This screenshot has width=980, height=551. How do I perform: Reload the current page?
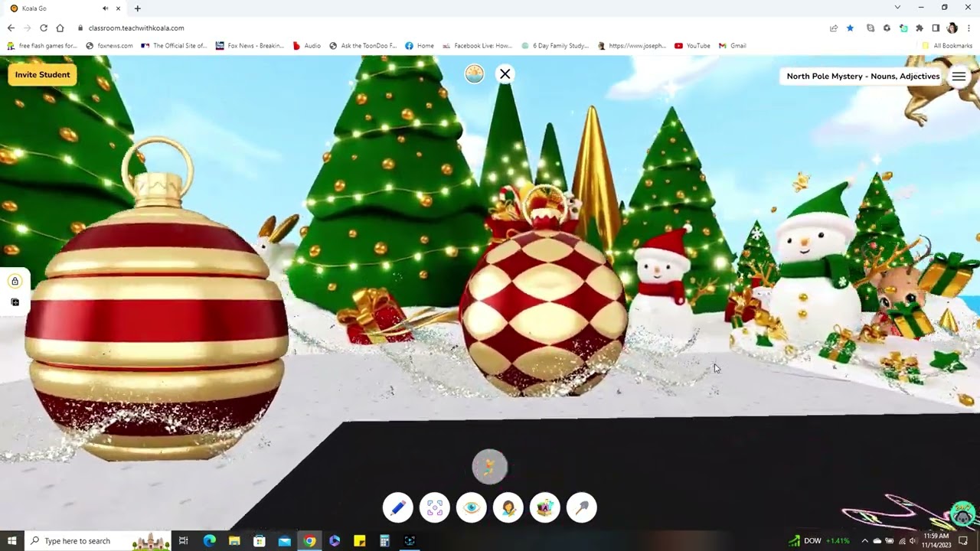(44, 28)
